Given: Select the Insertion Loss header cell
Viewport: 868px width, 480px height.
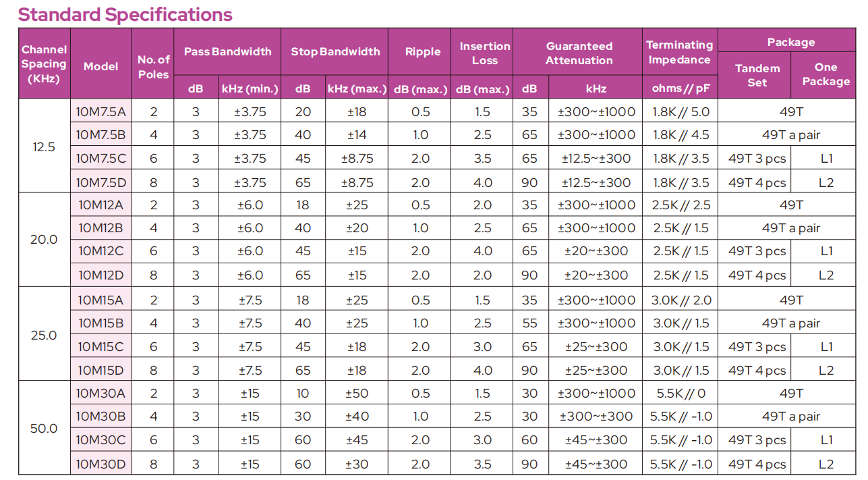Looking at the screenshot, I should tap(484, 53).
